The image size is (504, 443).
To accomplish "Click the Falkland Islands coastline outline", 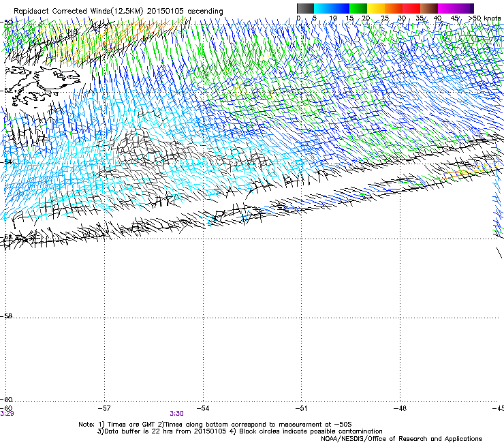I will point(42,85).
